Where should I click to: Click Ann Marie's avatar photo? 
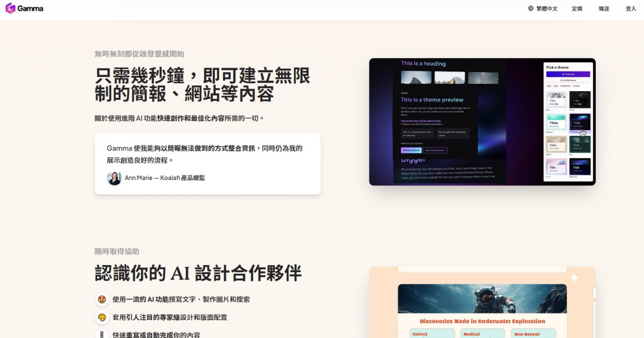pyautogui.click(x=114, y=178)
